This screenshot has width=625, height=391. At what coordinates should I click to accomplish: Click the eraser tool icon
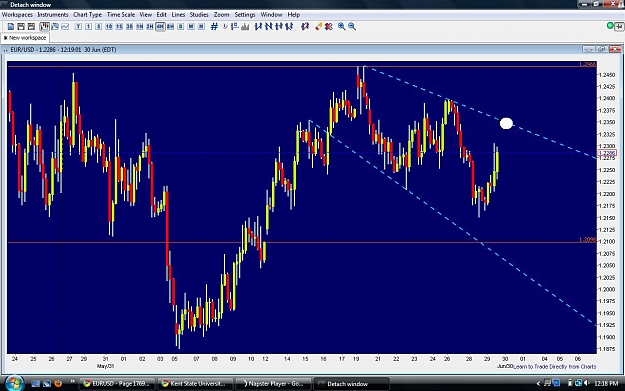tap(318, 27)
